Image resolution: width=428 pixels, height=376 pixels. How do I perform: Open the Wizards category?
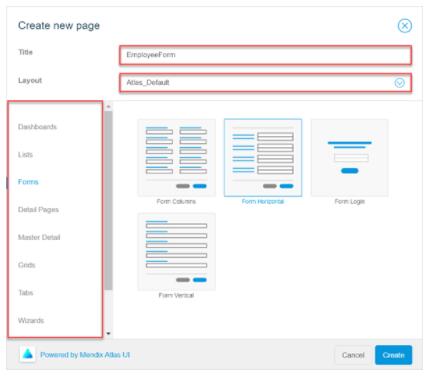point(31,321)
